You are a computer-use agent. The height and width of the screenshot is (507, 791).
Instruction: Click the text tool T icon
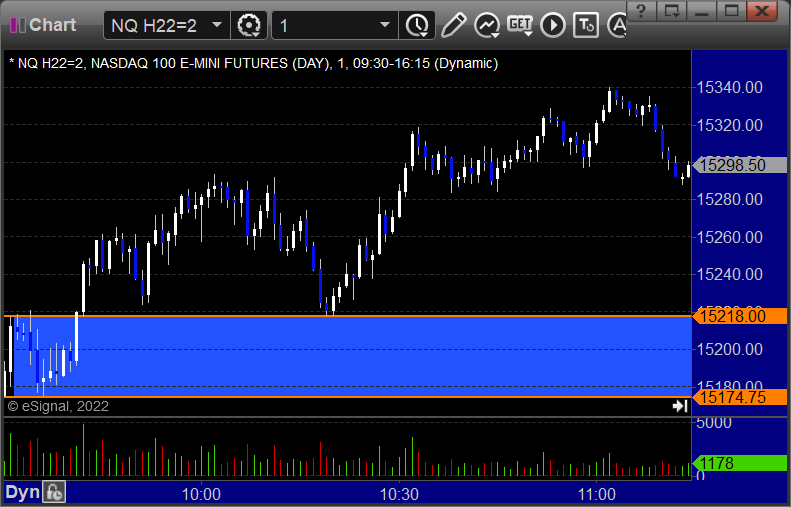[586, 25]
